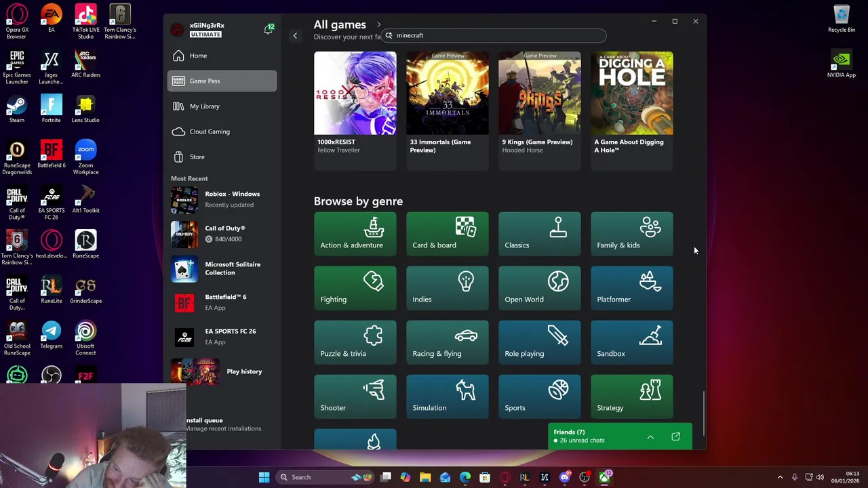Screen dimensions: 868x488
Task: Open the Telegram desktop shortcut
Action: (x=51, y=335)
